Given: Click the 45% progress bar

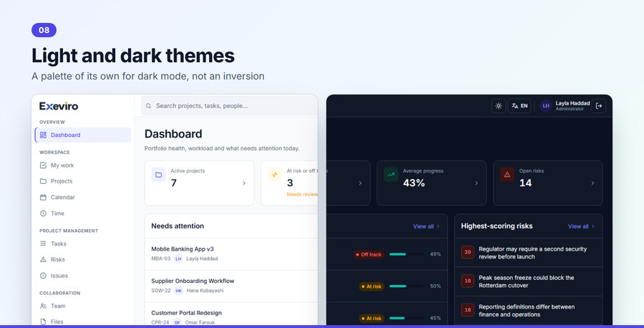Looking at the screenshot, I should (x=406, y=318).
